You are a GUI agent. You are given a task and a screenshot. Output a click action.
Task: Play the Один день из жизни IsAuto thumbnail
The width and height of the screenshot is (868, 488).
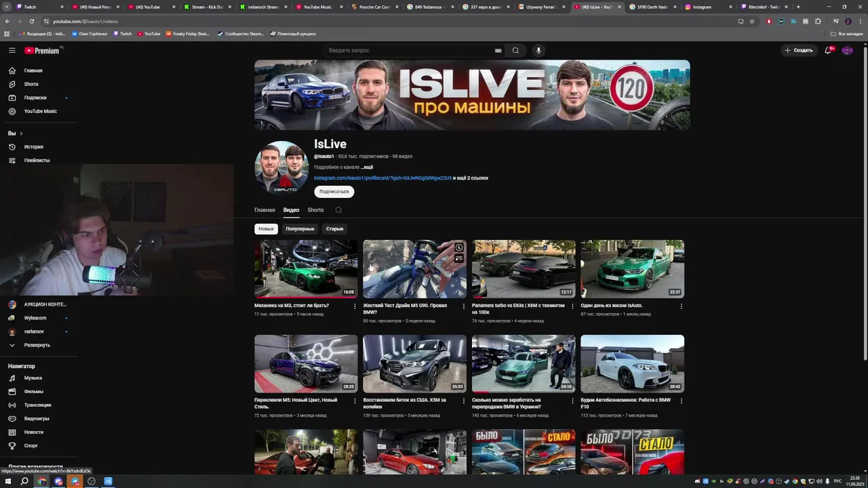(632, 269)
